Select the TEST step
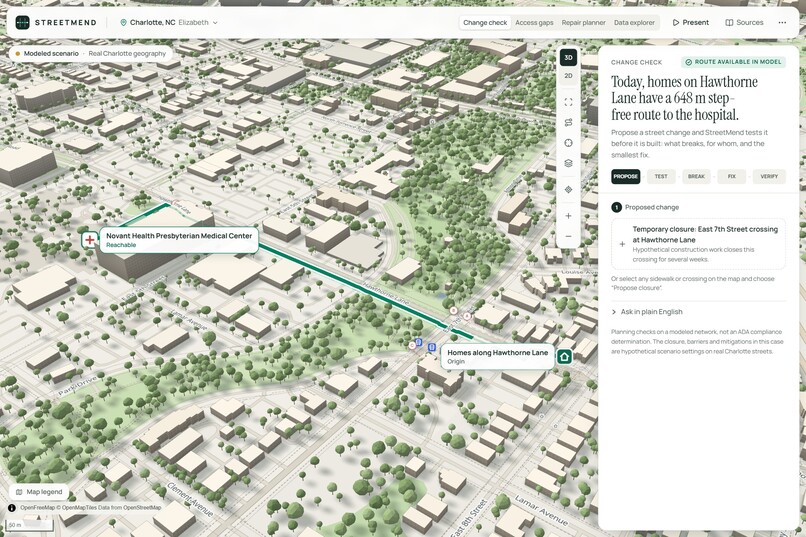Screen dimensions: 806x537 (661, 176)
